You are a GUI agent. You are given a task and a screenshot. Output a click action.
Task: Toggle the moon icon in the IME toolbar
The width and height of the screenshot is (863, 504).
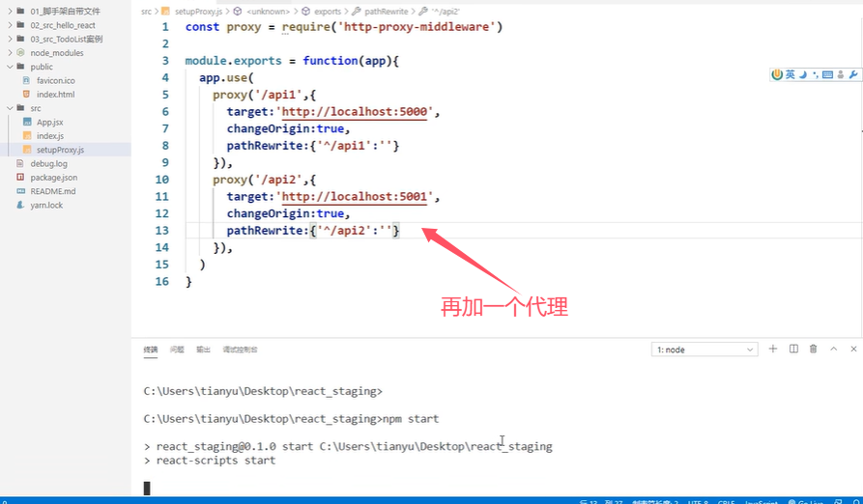(803, 74)
